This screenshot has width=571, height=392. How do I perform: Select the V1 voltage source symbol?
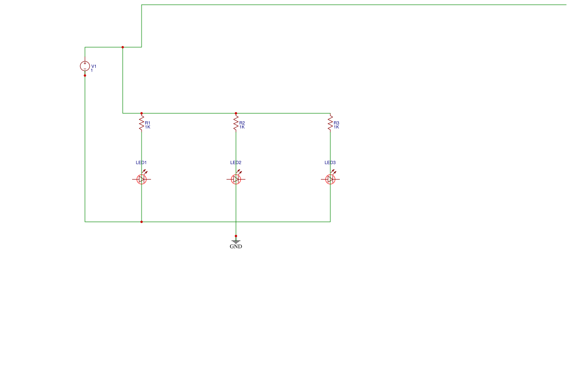click(x=85, y=67)
